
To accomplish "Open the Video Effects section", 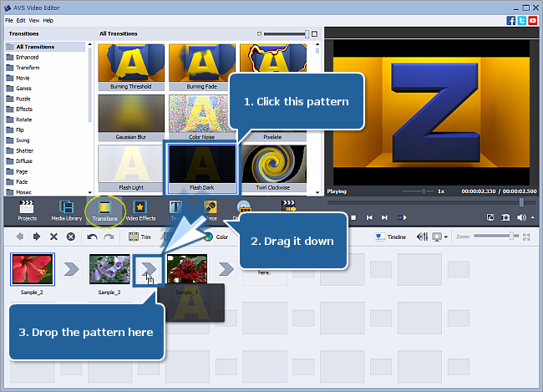I will (x=140, y=211).
